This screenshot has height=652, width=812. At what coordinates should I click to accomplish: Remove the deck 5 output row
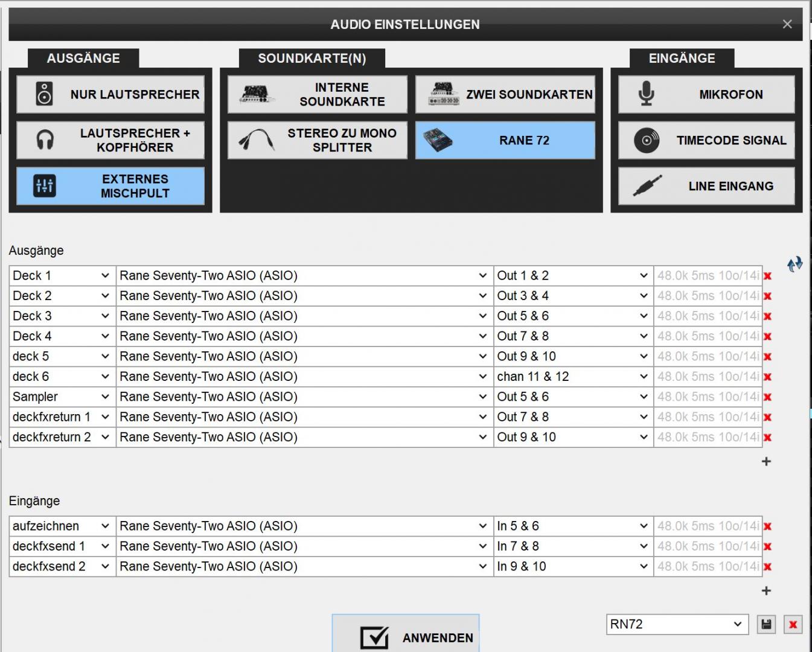pos(768,357)
